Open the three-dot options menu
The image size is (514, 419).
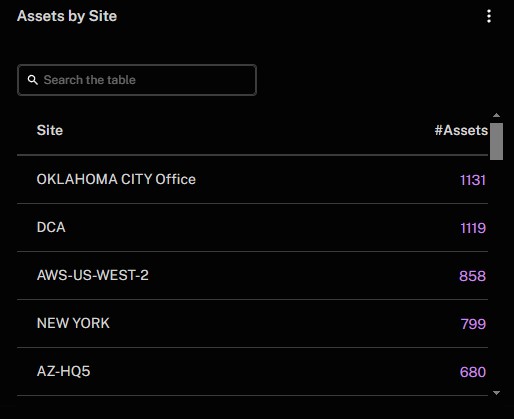pyautogui.click(x=489, y=16)
